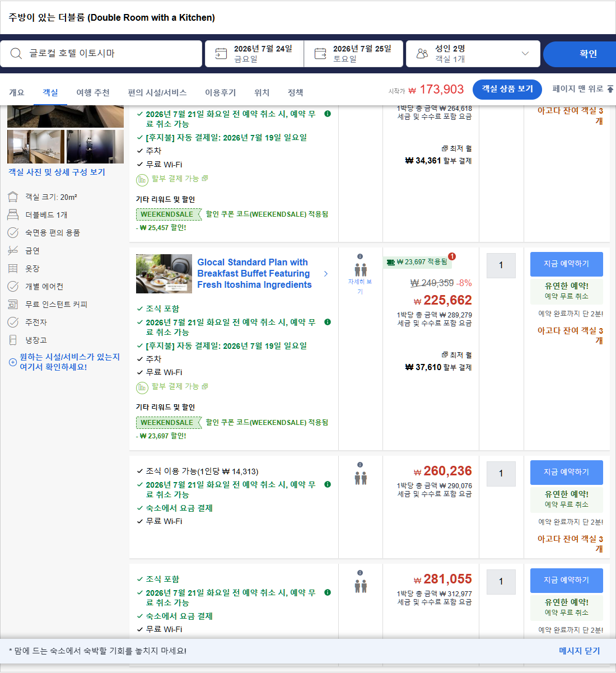Open the Glocal Standard Plan breakfast photo
The image size is (616, 673).
164,274
